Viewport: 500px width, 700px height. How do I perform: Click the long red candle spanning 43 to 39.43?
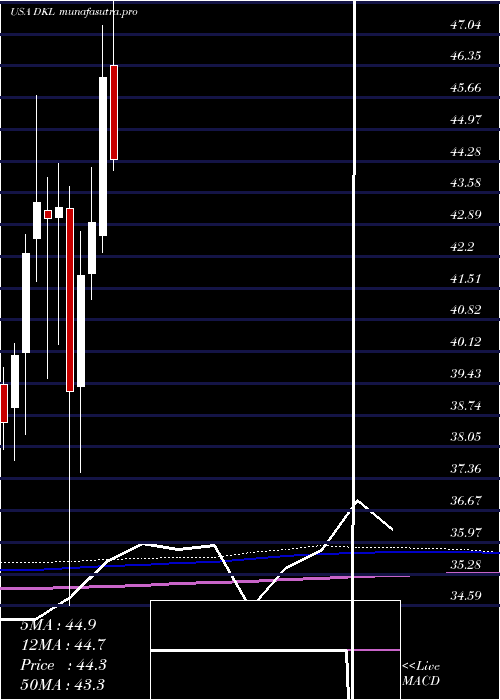[x=70, y=300]
